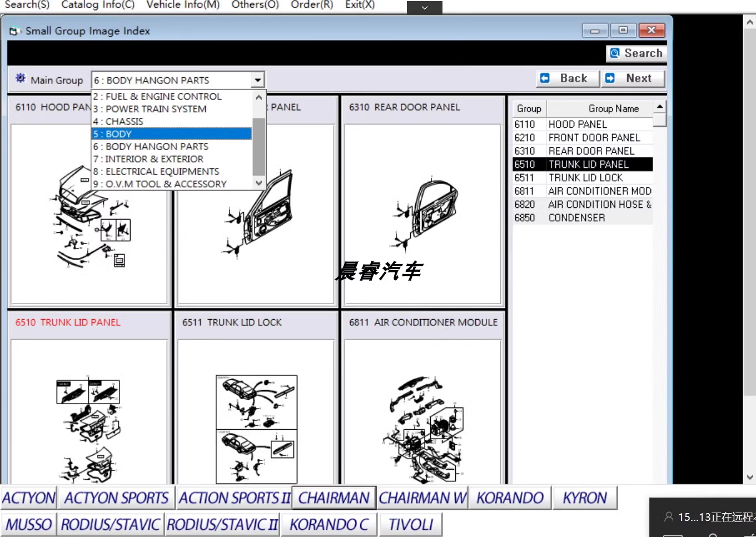Image resolution: width=756 pixels, height=537 pixels.
Task: Click the Next arrow icon
Action: click(610, 78)
